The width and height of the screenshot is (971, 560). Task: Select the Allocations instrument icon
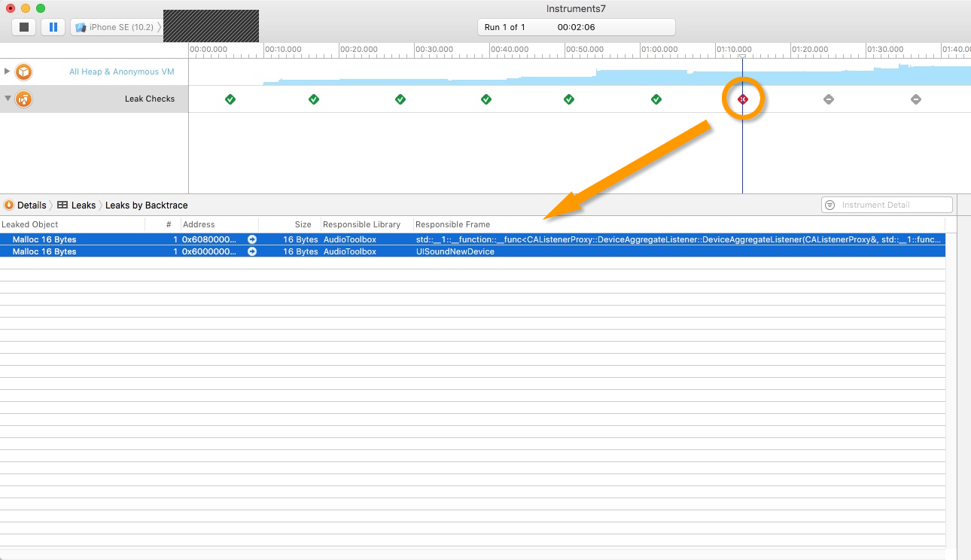[x=24, y=72]
